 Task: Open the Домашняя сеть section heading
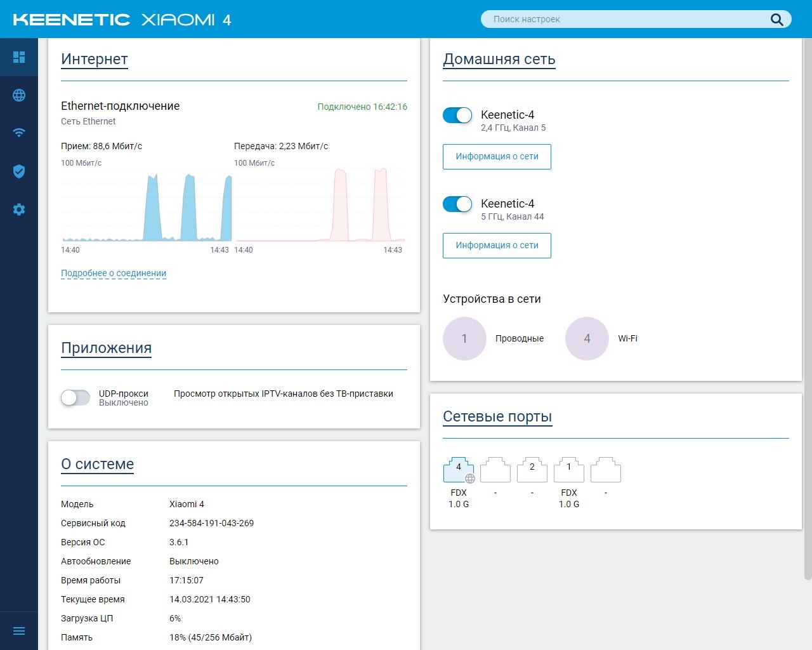point(499,59)
